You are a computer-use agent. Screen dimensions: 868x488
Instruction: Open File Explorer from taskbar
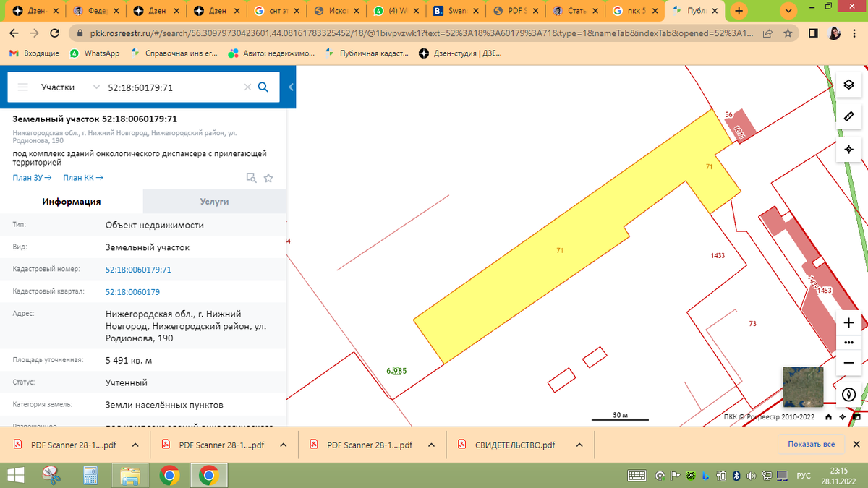(130, 476)
